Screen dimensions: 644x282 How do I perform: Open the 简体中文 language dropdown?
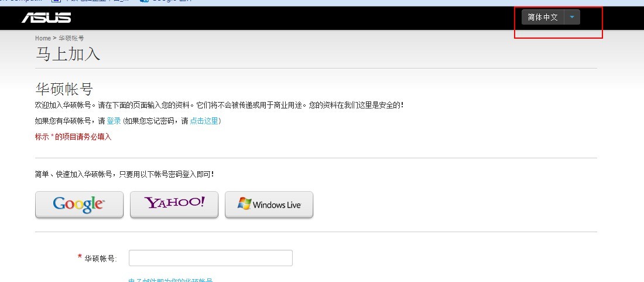pyautogui.click(x=551, y=17)
